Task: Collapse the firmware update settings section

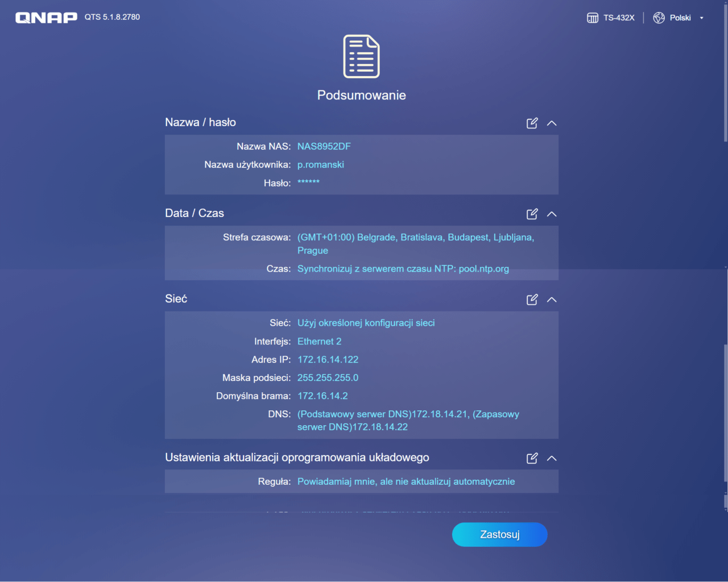Action: point(552,458)
